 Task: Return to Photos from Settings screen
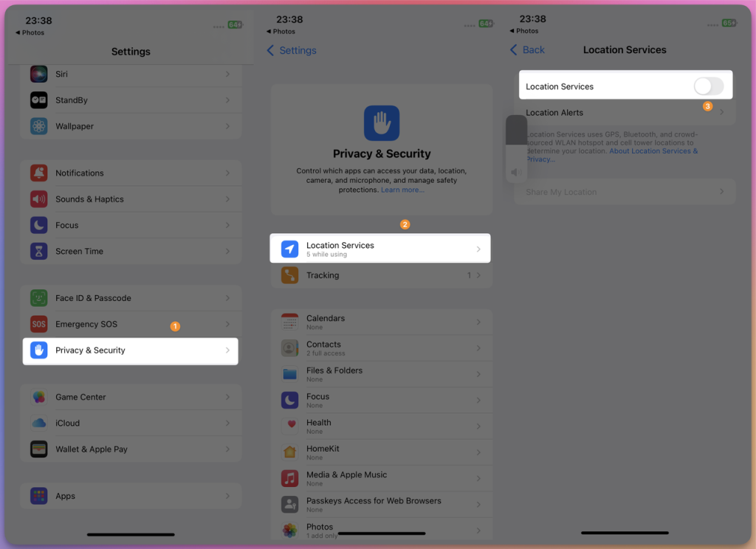pos(30,32)
